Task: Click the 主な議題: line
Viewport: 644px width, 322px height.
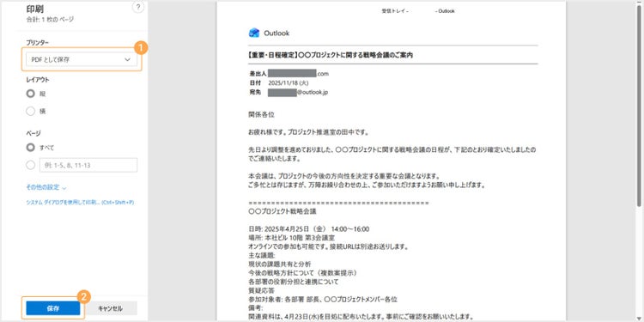Action: point(262,256)
